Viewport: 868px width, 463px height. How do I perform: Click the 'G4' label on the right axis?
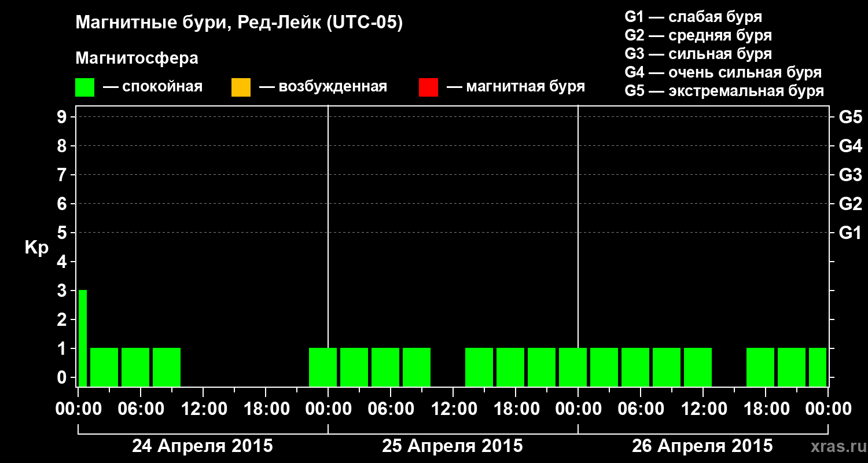[851, 146]
